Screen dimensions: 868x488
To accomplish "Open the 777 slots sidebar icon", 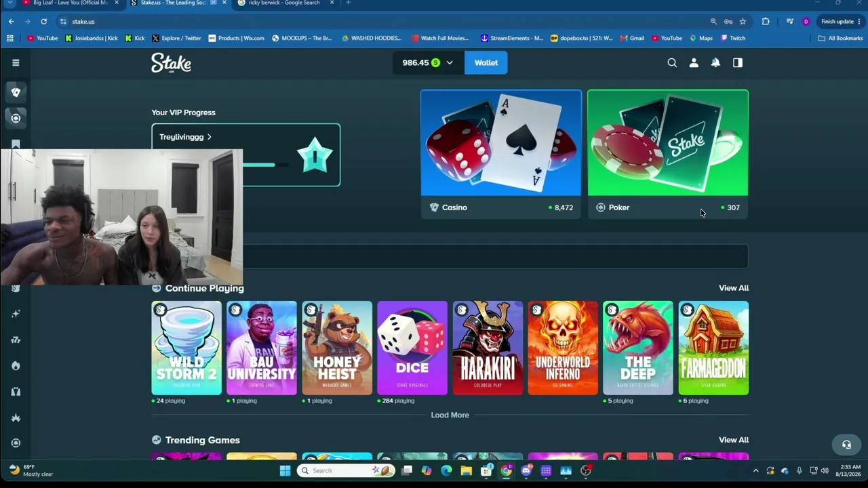I will [x=16, y=340].
